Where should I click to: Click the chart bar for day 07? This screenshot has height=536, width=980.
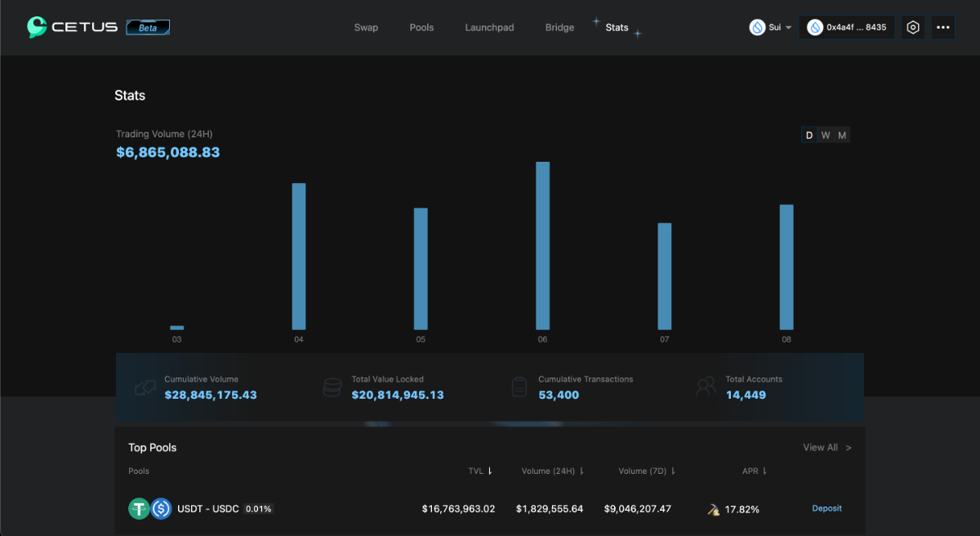(x=665, y=276)
